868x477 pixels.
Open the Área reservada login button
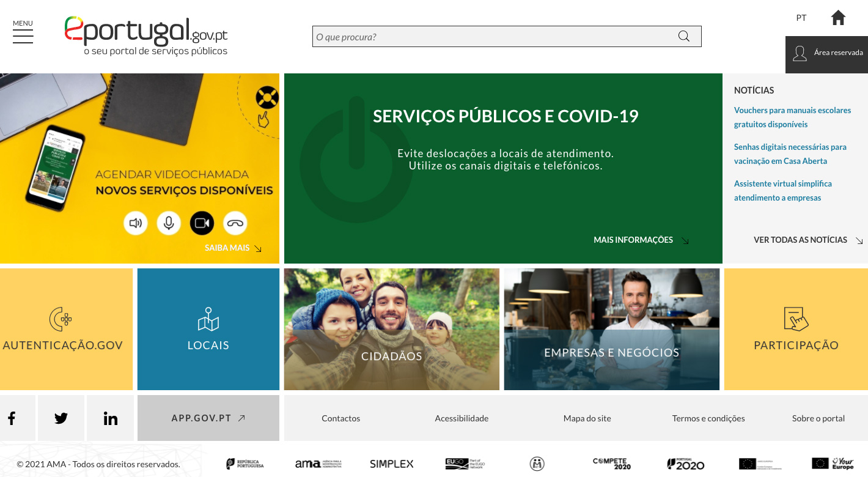(x=826, y=53)
